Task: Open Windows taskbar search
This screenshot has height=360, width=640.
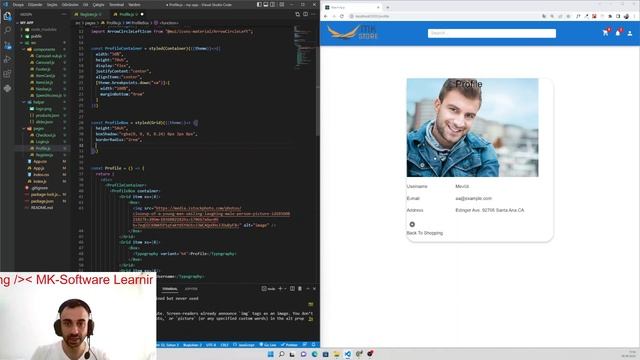Action: [281, 354]
